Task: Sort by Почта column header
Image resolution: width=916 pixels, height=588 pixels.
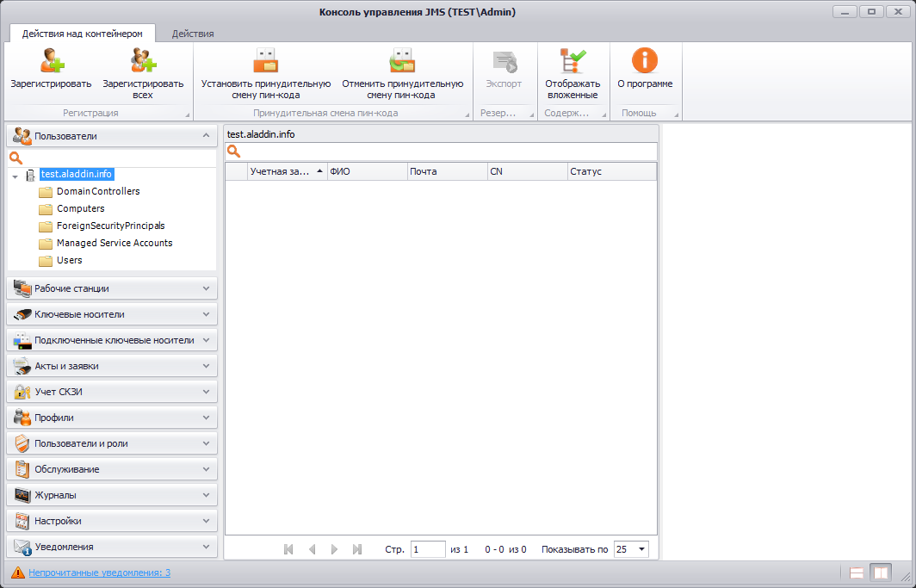Action: (x=447, y=171)
